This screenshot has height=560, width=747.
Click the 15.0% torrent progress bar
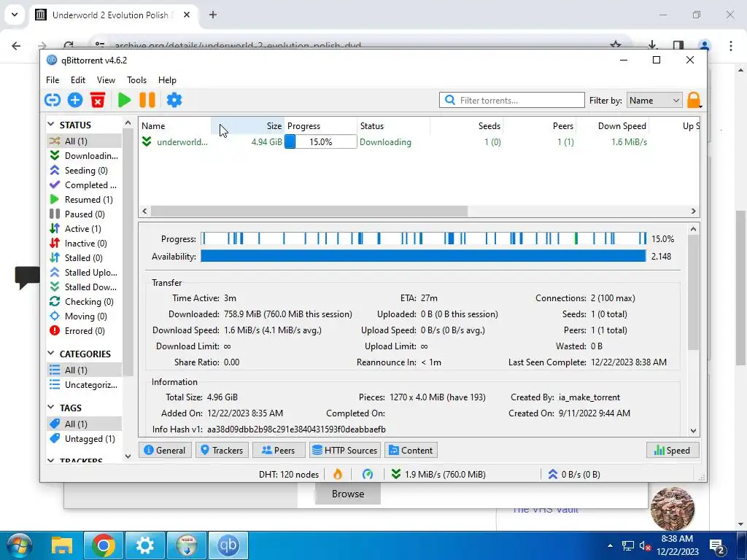point(321,142)
